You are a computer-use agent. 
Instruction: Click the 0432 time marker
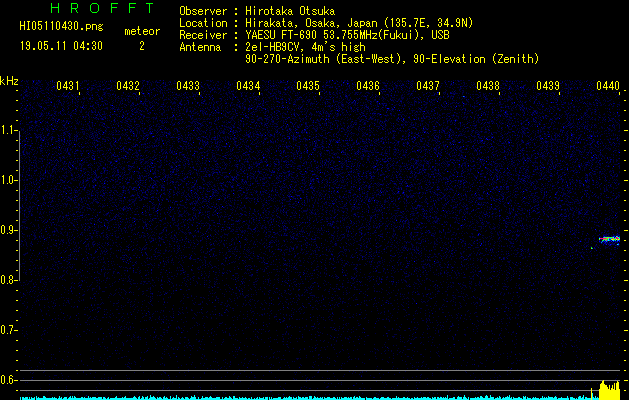[128, 86]
